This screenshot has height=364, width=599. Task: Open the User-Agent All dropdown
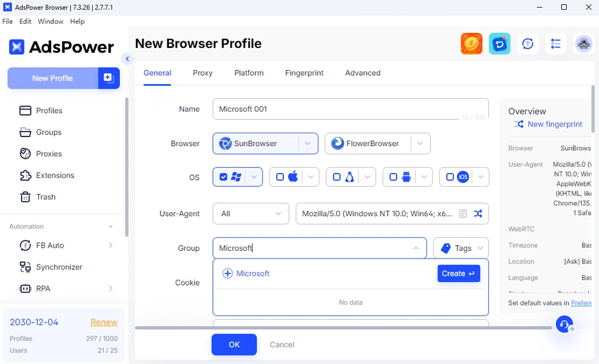(x=251, y=214)
